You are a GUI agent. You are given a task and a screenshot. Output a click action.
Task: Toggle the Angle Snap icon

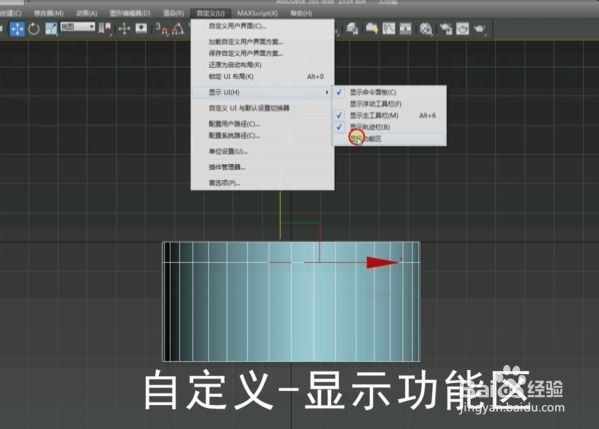point(177,29)
